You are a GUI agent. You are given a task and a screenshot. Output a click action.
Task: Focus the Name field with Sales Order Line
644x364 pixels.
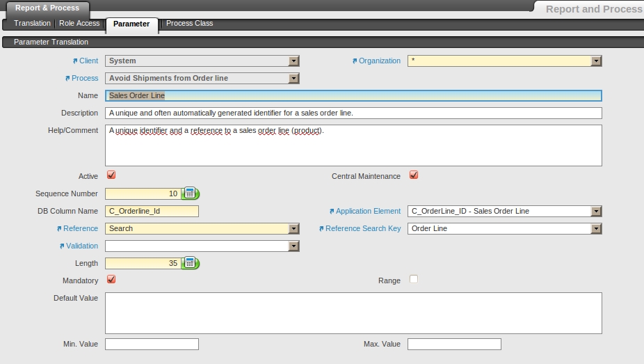[353, 96]
